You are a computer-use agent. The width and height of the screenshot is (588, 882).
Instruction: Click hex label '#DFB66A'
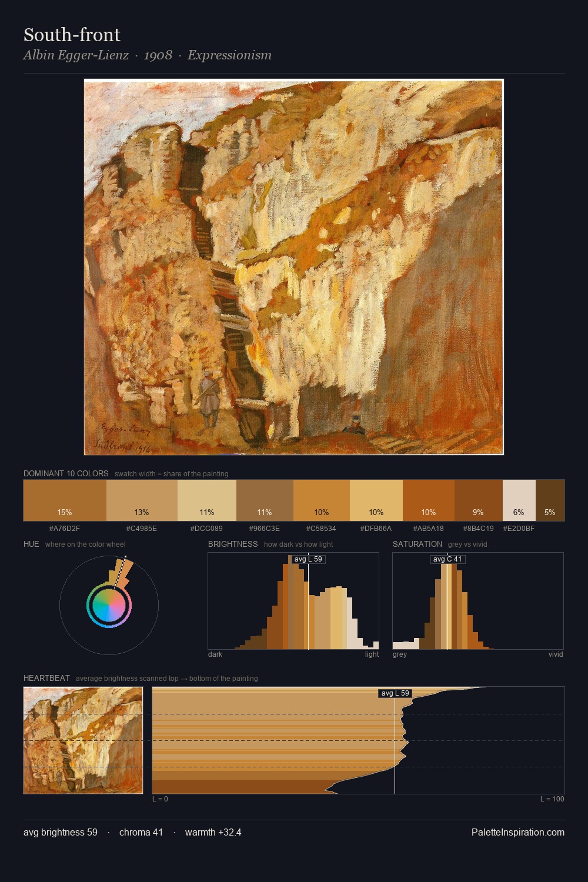click(376, 528)
